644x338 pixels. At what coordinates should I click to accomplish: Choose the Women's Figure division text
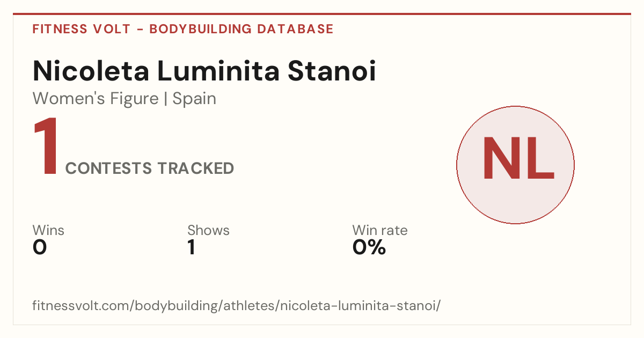pyautogui.click(x=96, y=99)
